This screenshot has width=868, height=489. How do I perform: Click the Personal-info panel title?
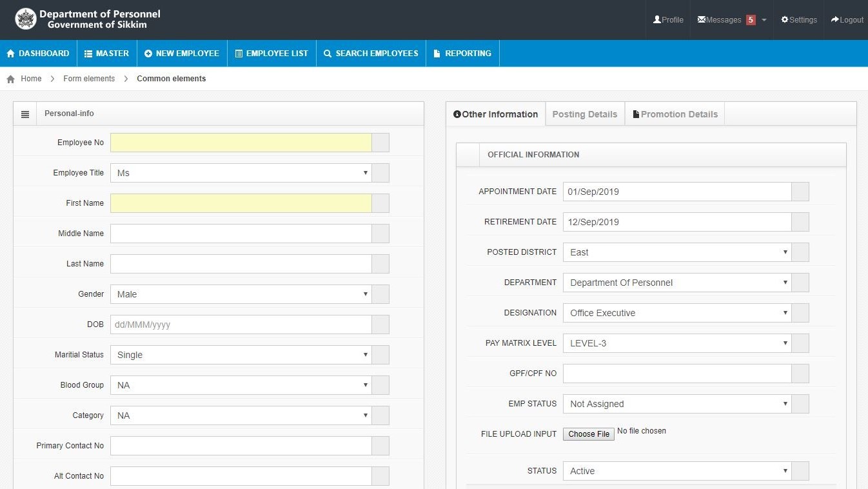pos(69,114)
